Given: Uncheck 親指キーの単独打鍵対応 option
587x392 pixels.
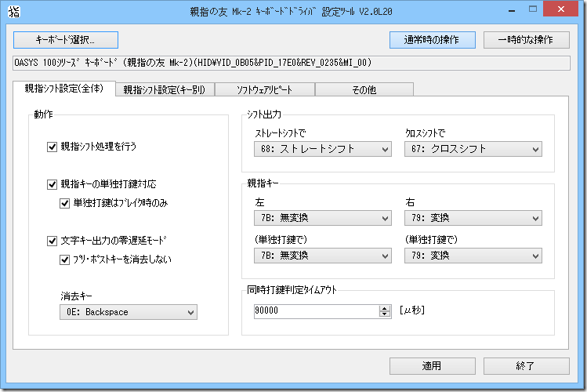Looking at the screenshot, I should click(53, 184).
